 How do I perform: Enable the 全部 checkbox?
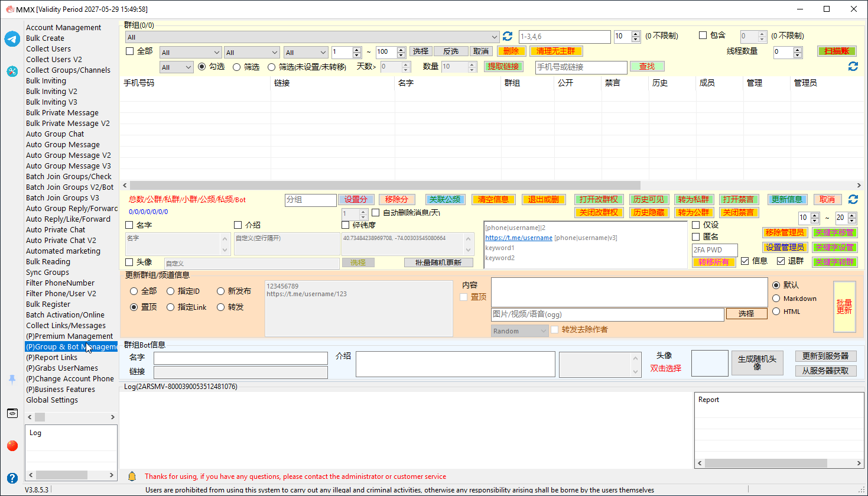(129, 51)
